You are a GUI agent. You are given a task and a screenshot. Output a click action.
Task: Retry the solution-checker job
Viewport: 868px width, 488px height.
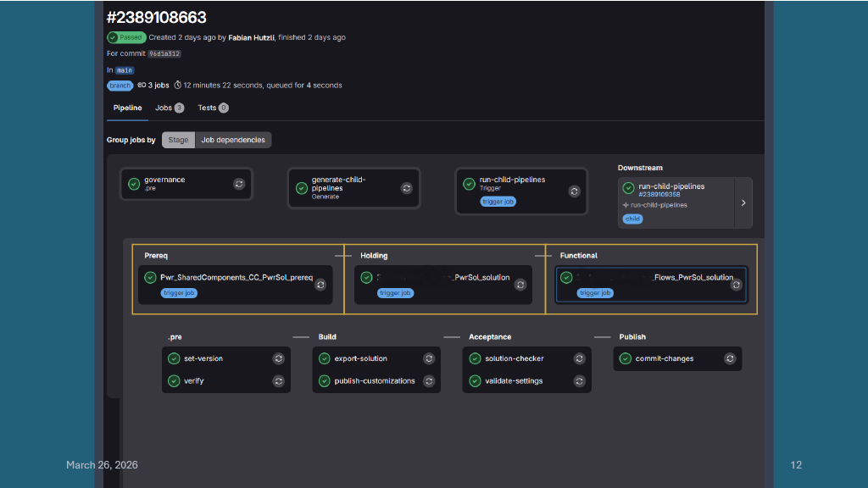(x=579, y=358)
